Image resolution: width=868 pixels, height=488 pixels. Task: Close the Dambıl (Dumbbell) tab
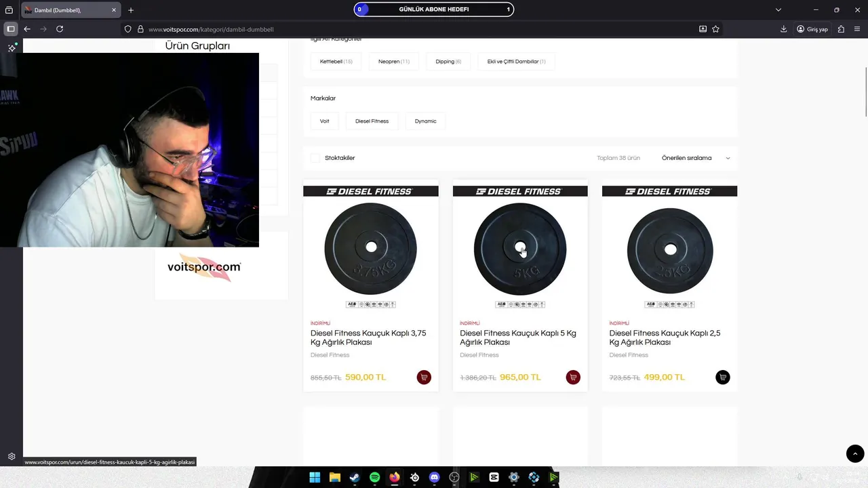pos(114,10)
